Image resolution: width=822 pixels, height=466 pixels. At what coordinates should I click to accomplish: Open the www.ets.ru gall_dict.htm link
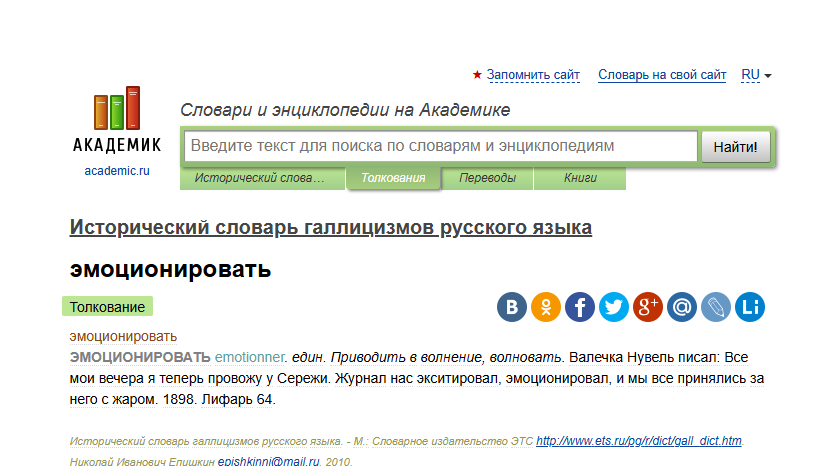click(x=639, y=441)
